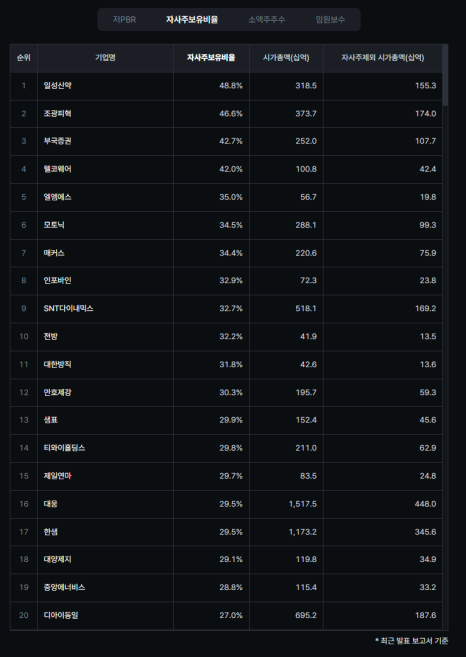The width and height of the screenshot is (466, 657).
Task: Select 인포바인 in the table
Action: [57, 280]
